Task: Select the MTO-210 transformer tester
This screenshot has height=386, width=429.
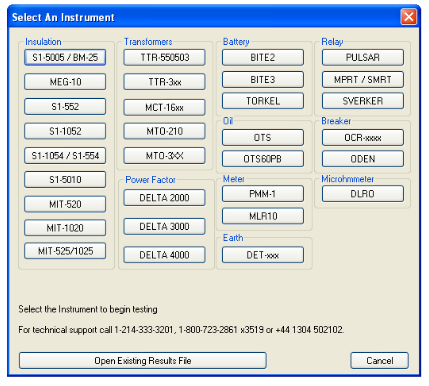Action: point(164,131)
